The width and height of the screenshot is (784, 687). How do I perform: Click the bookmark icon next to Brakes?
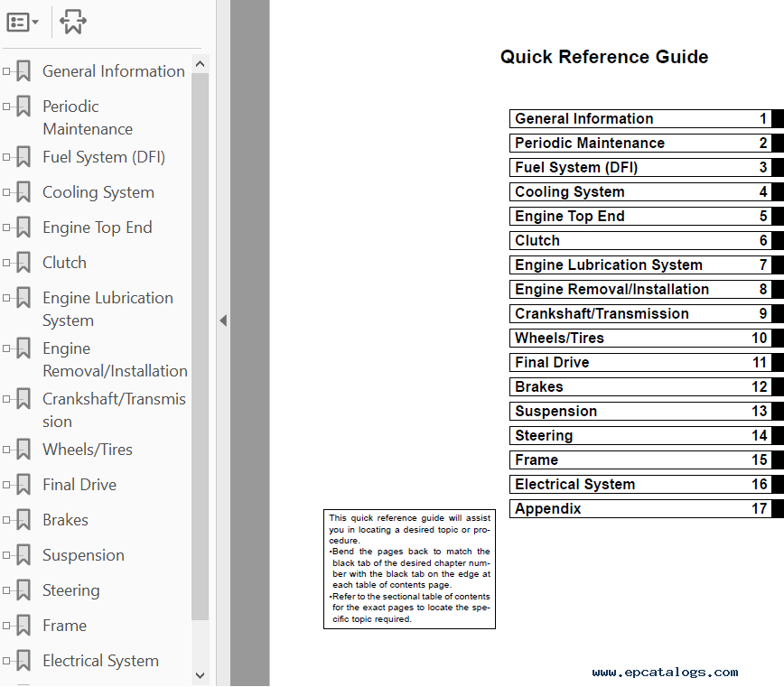[x=23, y=521]
